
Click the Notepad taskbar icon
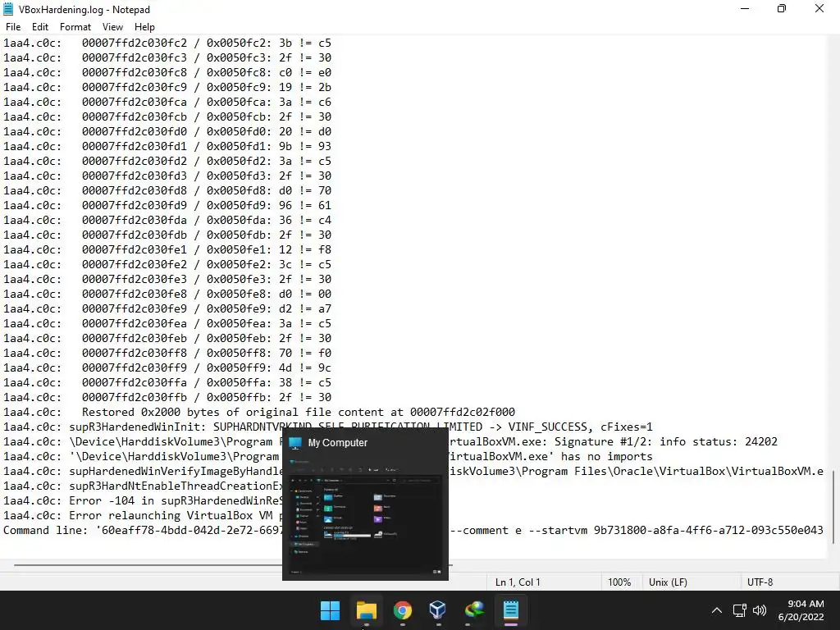pos(510,610)
